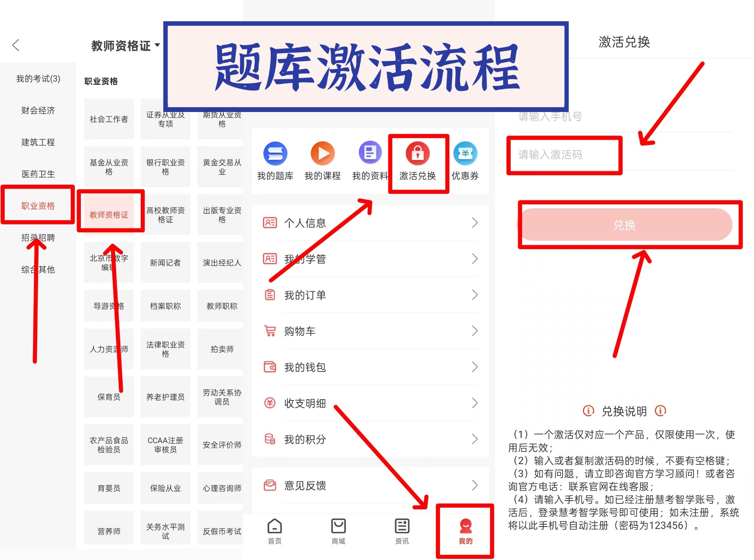
Task: Open 优惠券 coupons icon
Action: [465, 161]
